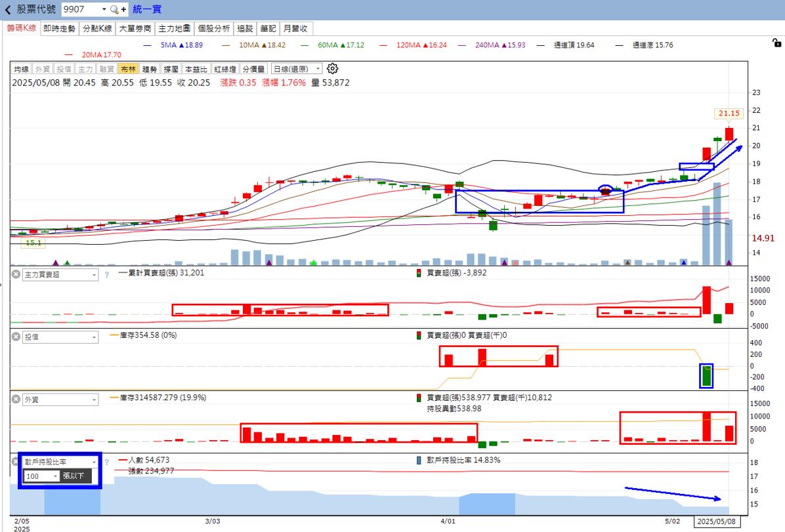Image resolution: width=785 pixels, height=532 pixels.
Task: Click the 120MA 16.24 legend entry
Action: (x=413, y=45)
